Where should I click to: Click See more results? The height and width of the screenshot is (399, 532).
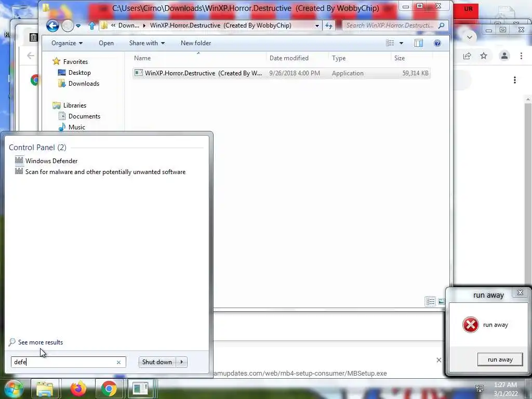pyautogui.click(x=36, y=342)
